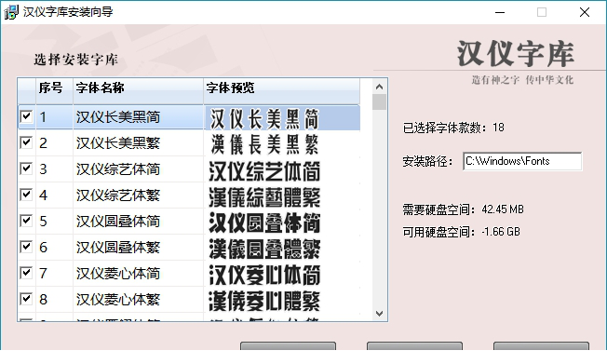This screenshot has height=364, width=607.
Task: Click the preview image of row 5 圆叠体简
Action: click(x=264, y=223)
